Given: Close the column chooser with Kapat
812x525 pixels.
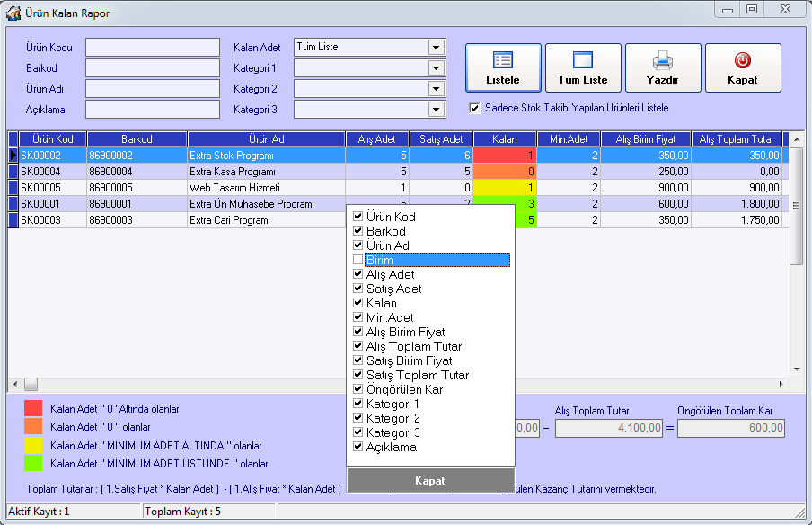Looking at the screenshot, I should point(430,480).
